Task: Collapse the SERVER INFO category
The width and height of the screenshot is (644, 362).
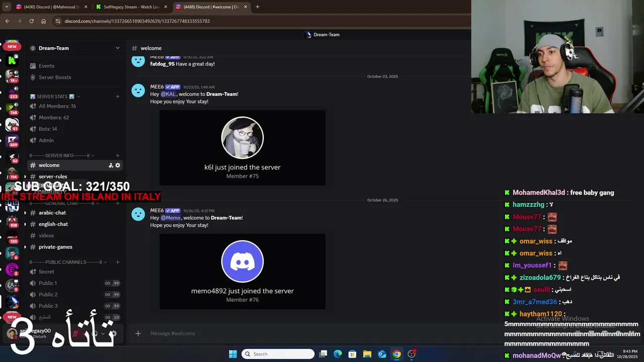Action: click(62, 156)
